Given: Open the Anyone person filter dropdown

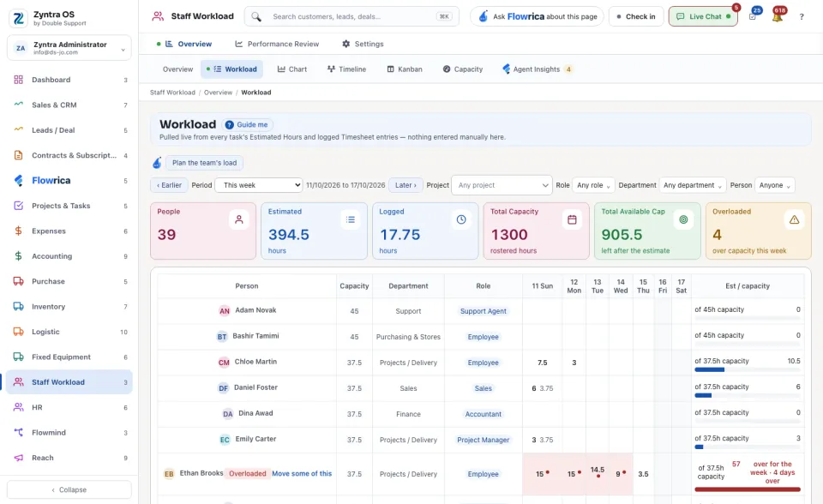Looking at the screenshot, I should tap(775, 185).
